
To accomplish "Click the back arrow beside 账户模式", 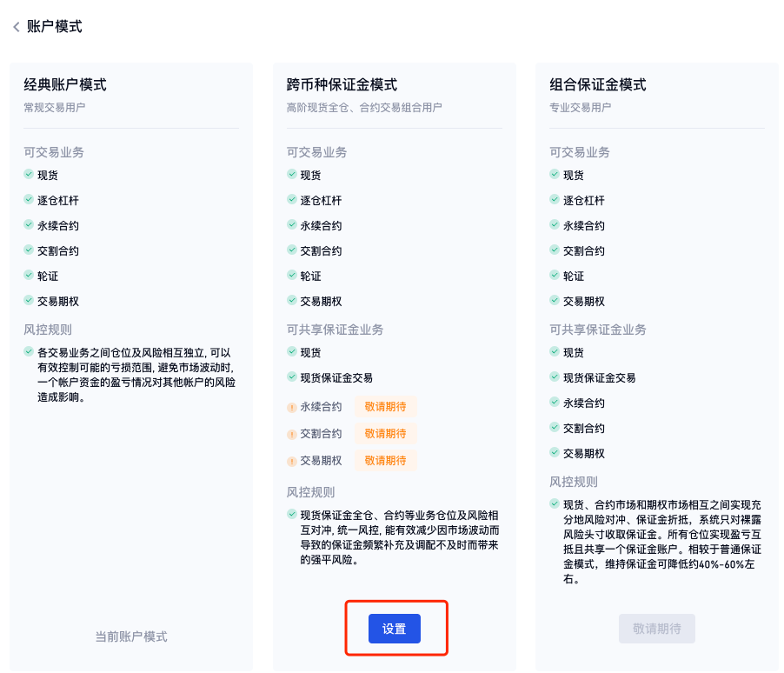I will [x=16, y=27].
